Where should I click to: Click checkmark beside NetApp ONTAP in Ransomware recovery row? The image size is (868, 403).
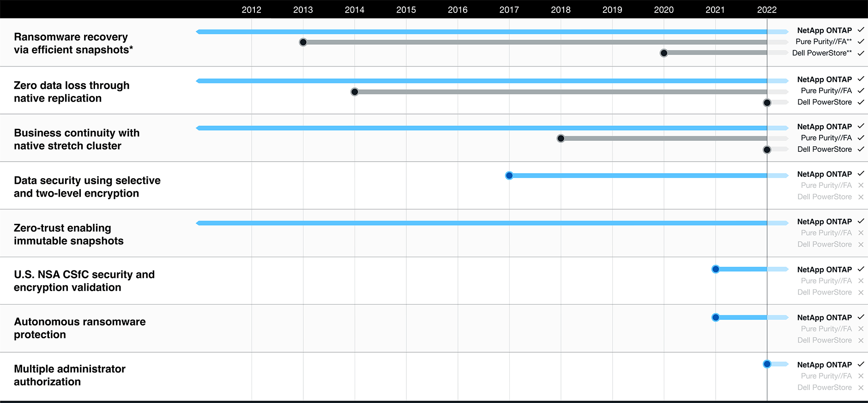tap(861, 30)
